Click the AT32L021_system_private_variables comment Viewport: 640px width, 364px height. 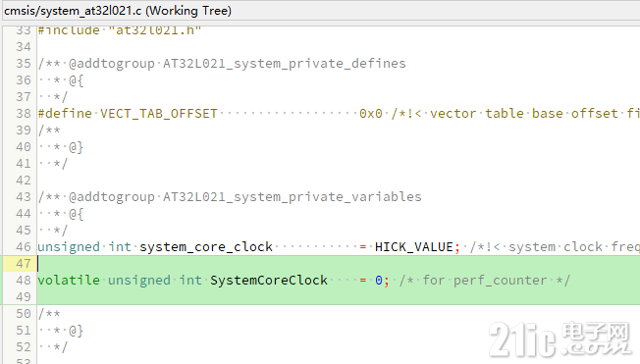[292, 197]
